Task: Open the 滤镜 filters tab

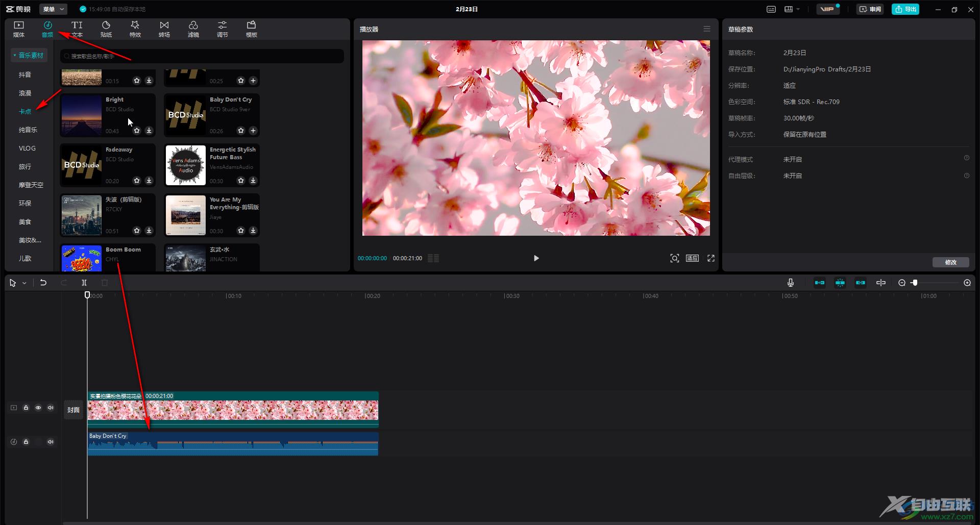Action: click(x=193, y=29)
